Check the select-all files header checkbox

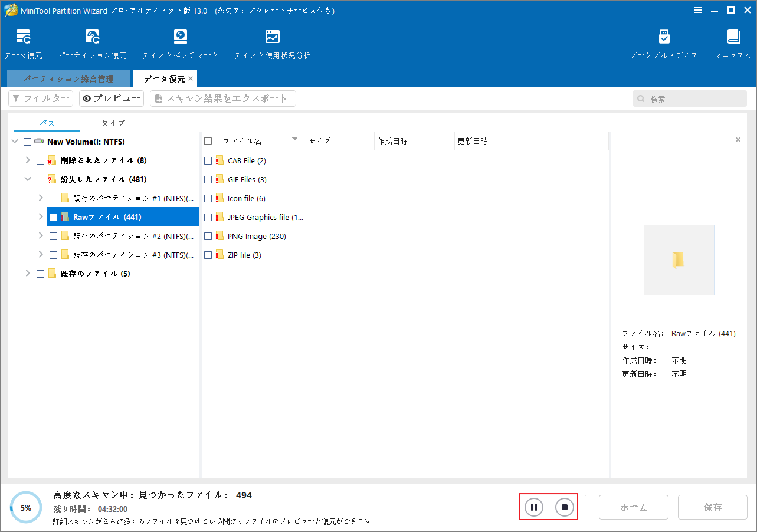pos(208,140)
